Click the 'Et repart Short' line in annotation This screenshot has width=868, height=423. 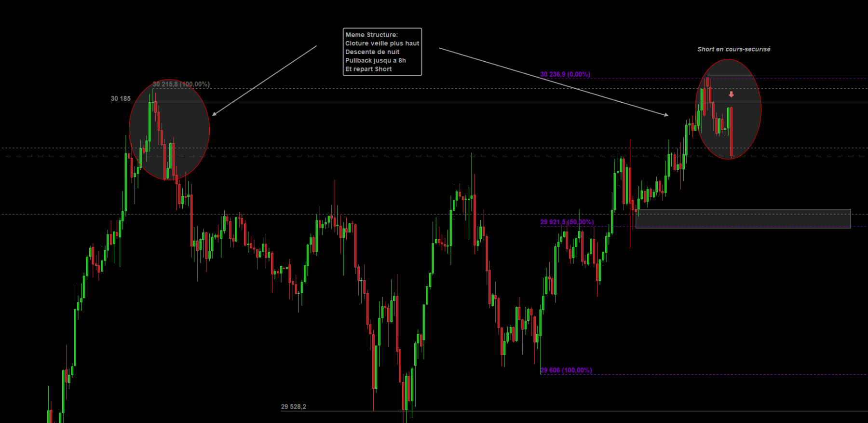pyautogui.click(x=368, y=69)
